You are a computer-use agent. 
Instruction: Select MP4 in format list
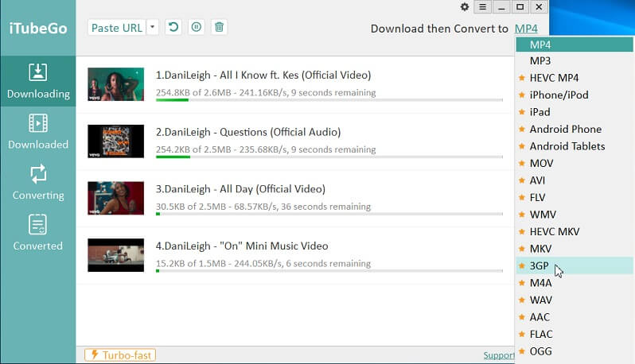[575, 45]
